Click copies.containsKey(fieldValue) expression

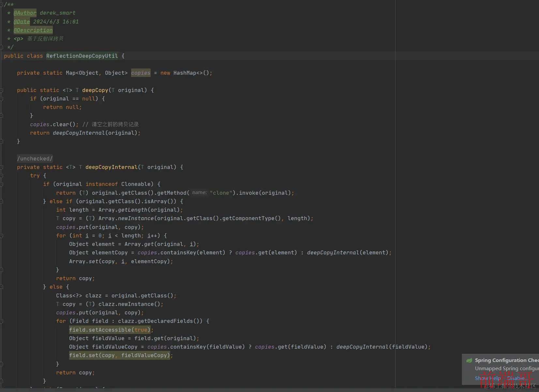196,347
